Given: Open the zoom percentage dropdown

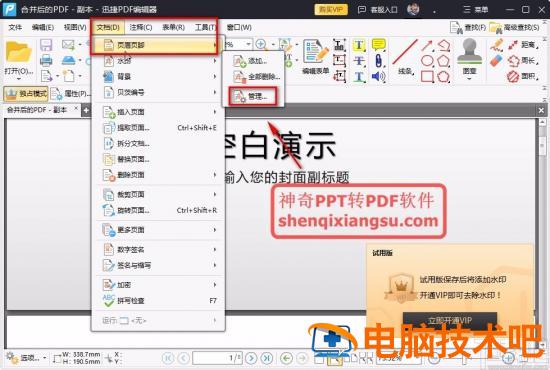Looking at the screenshot, I should (248, 45).
